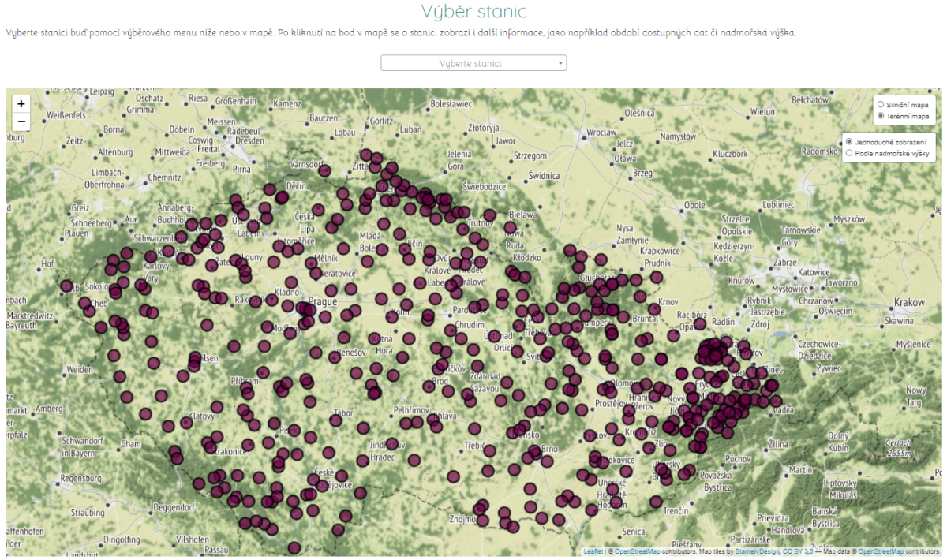The height and width of the screenshot is (560, 947).
Task: Click the northernmost station marker above Zittau
Action: 367,156
